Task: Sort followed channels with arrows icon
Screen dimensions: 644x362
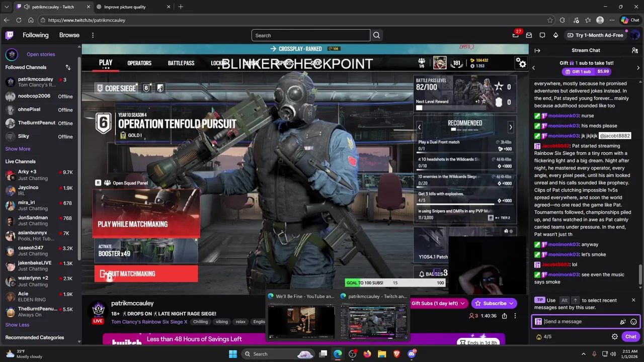Action: click(68, 67)
